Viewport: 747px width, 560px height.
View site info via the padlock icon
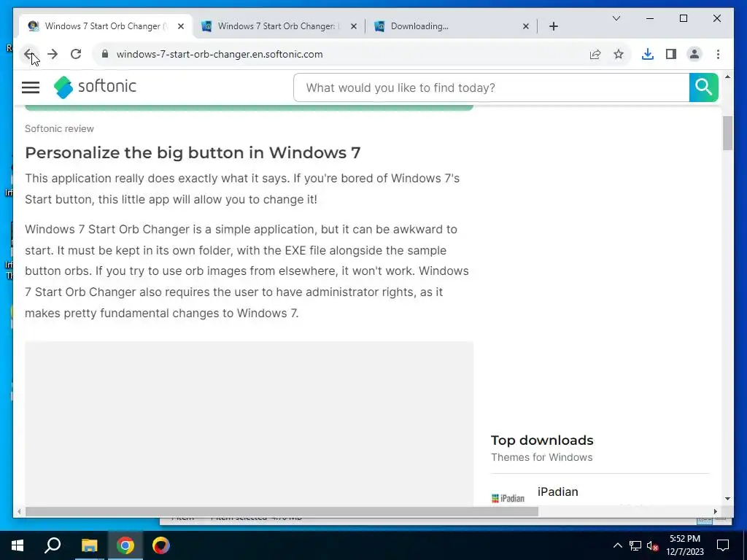[x=105, y=54]
